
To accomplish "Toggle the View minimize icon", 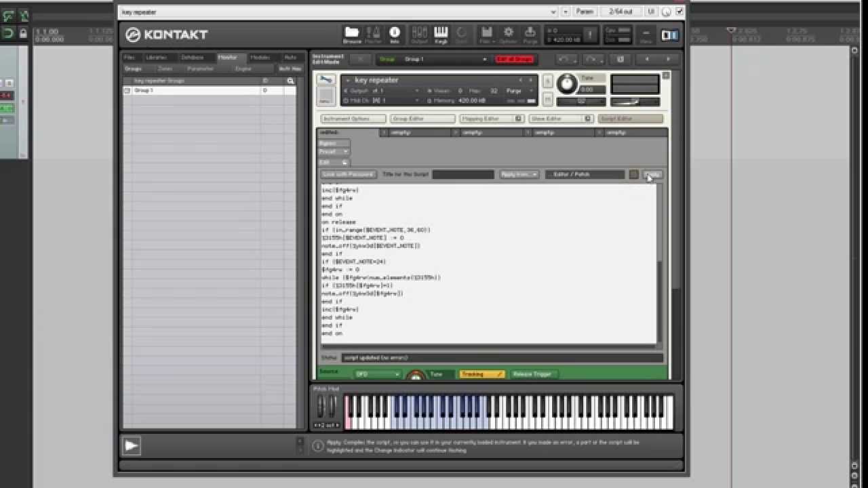I will [x=646, y=35].
